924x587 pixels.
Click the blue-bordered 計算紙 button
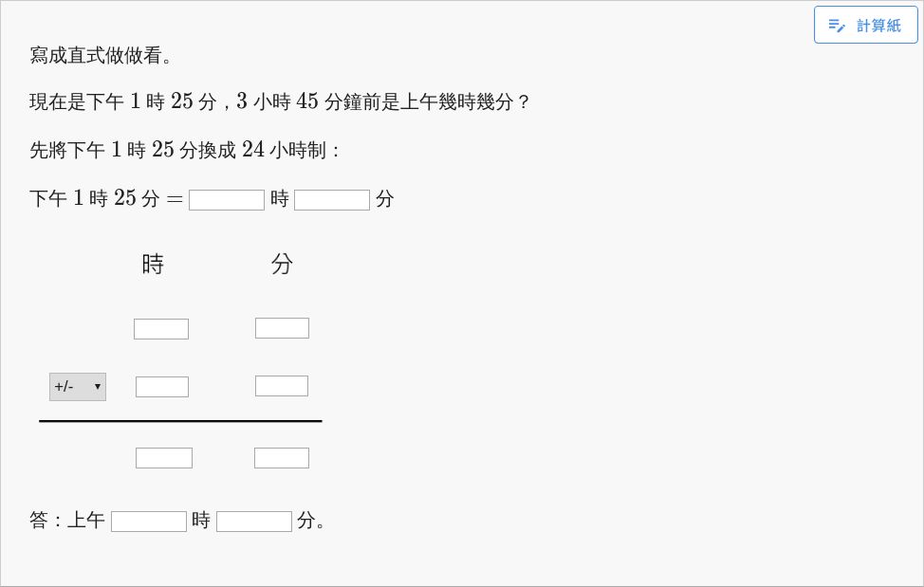click(x=865, y=25)
